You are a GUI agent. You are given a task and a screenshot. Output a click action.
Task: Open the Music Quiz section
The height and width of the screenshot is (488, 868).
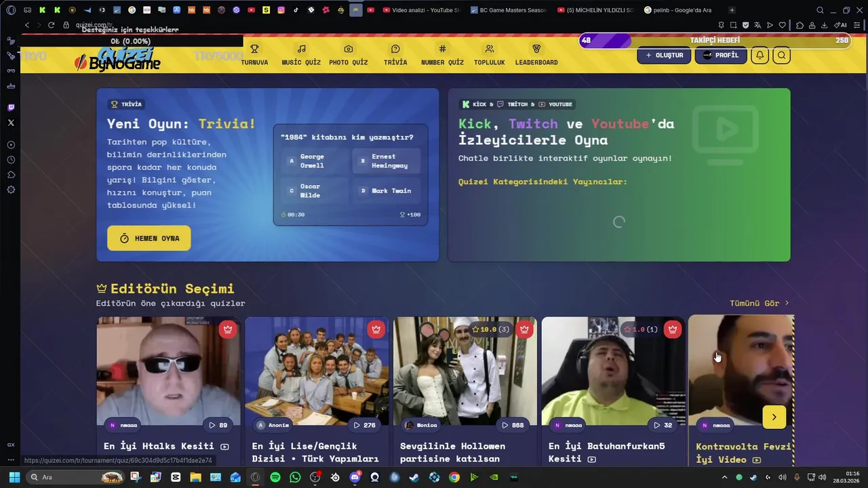pos(301,55)
